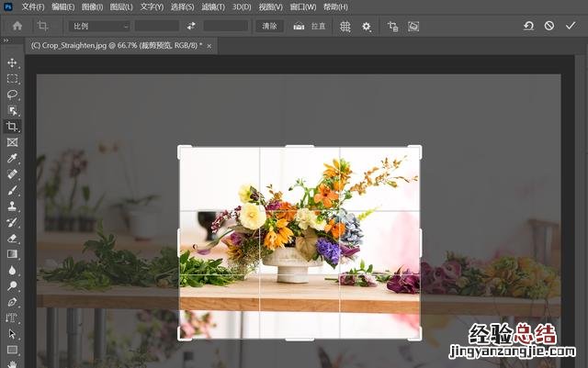Viewport: 588px width, 368px height.
Task: Click the crop width input field
Action: click(156, 27)
